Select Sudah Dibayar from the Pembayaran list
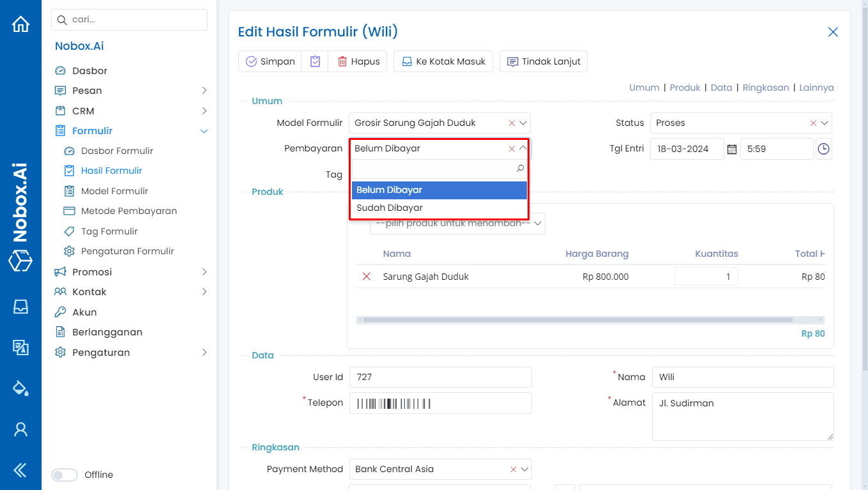Viewport: 868px width, 490px height. point(390,207)
